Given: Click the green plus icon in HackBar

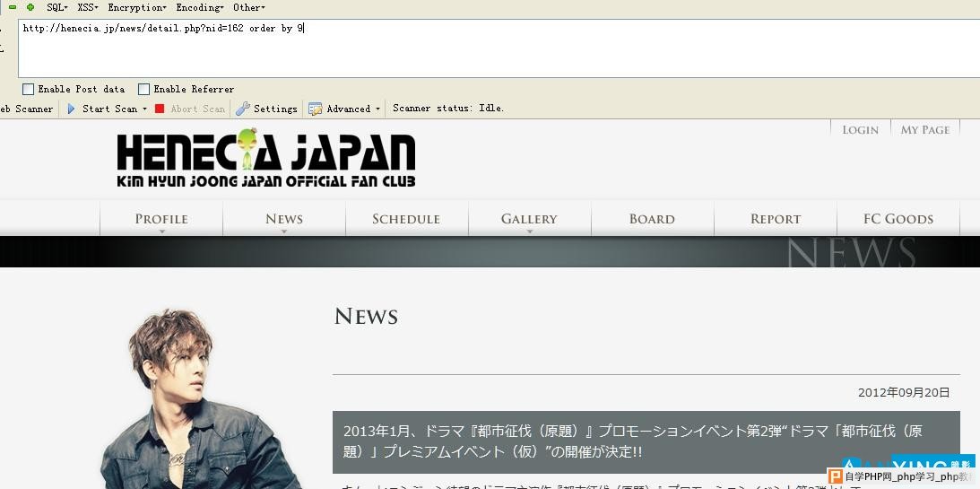Looking at the screenshot, I should click(30, 7).
